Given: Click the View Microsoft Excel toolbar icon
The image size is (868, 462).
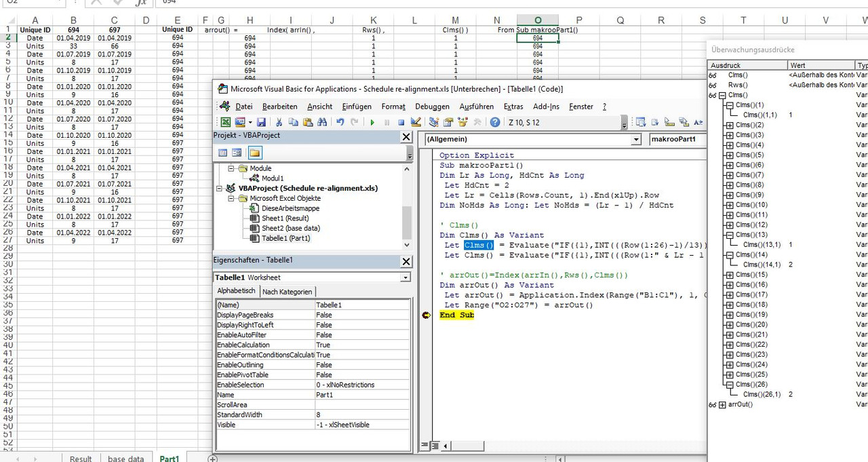Looking at the screenshot, I should 226,122.
